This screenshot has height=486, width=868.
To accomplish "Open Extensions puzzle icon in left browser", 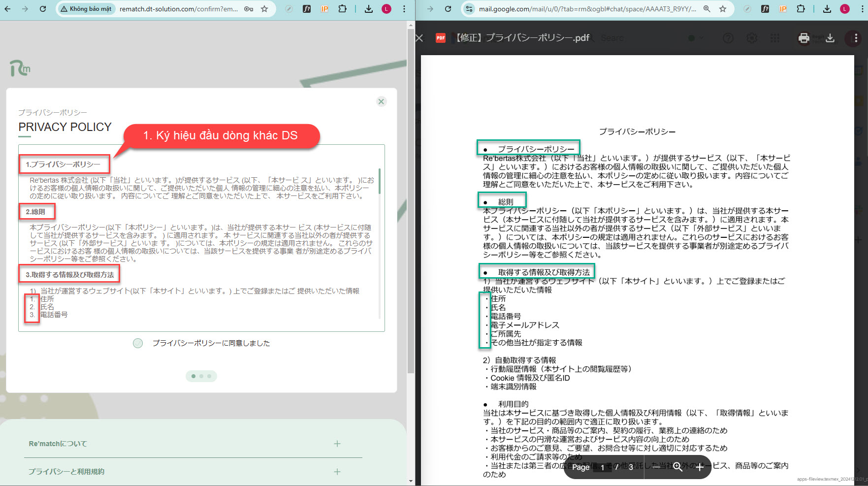I will point(342,9).
